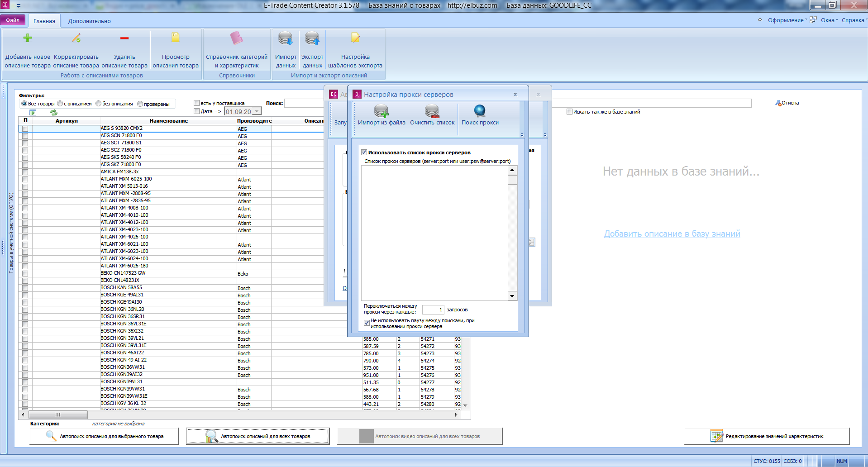
Task: Click Импорт данных database icon
Action: 286,38
